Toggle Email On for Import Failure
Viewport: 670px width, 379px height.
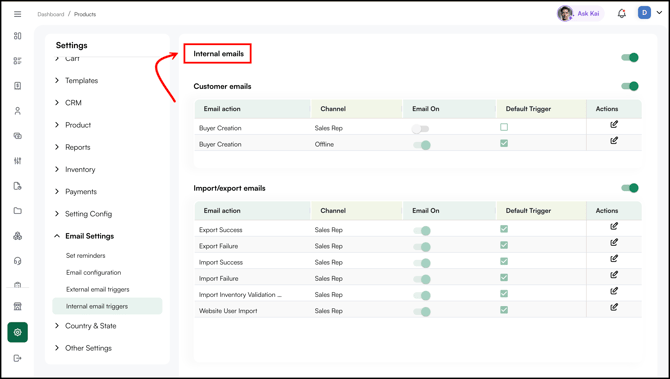pyautogui.click(x=422, y=279)
